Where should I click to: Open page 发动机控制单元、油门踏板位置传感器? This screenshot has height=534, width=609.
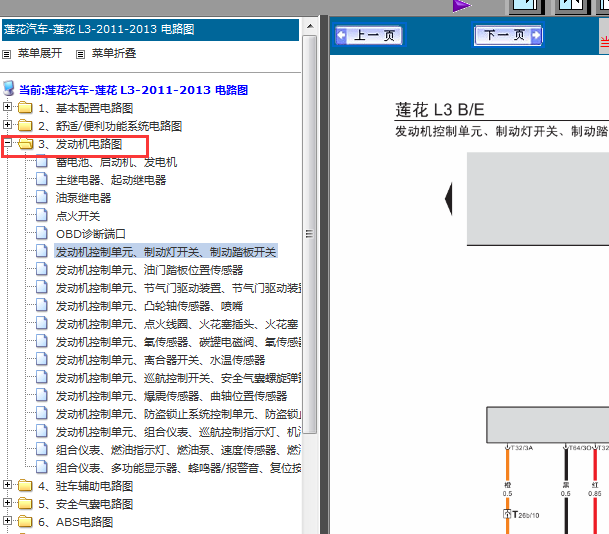(x=149, y=270)
